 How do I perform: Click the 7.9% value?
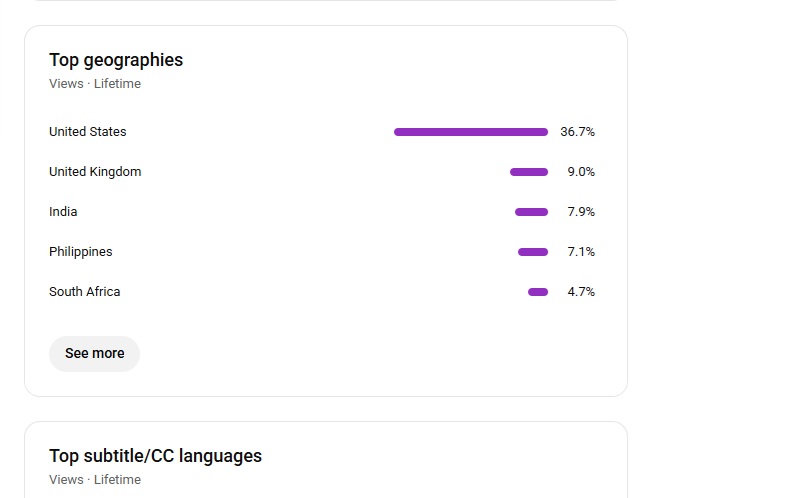pyautogui.click(x=581, y=212)
